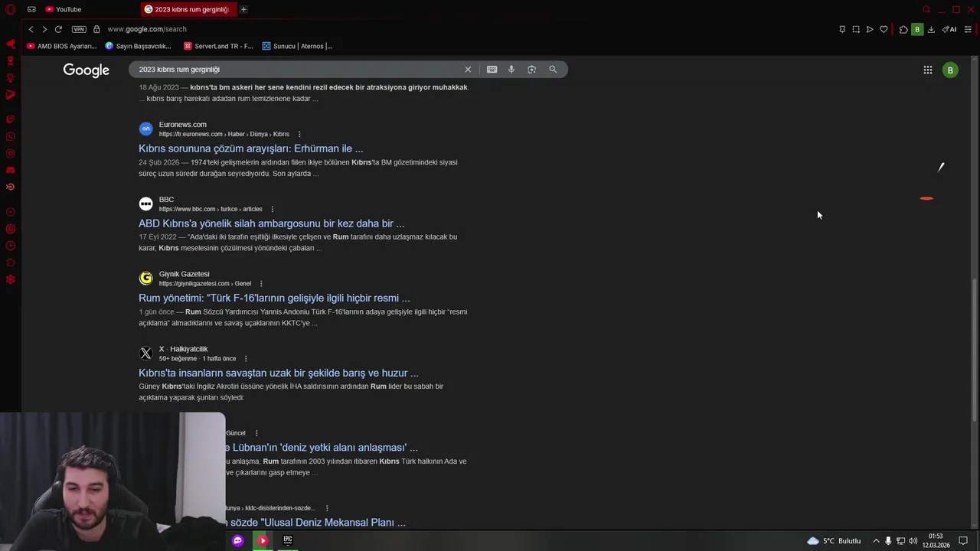This screenshot has height=551, width=980.
Task: Open the clock showing 01:53 on taskbar
Action: coord(936,540)
